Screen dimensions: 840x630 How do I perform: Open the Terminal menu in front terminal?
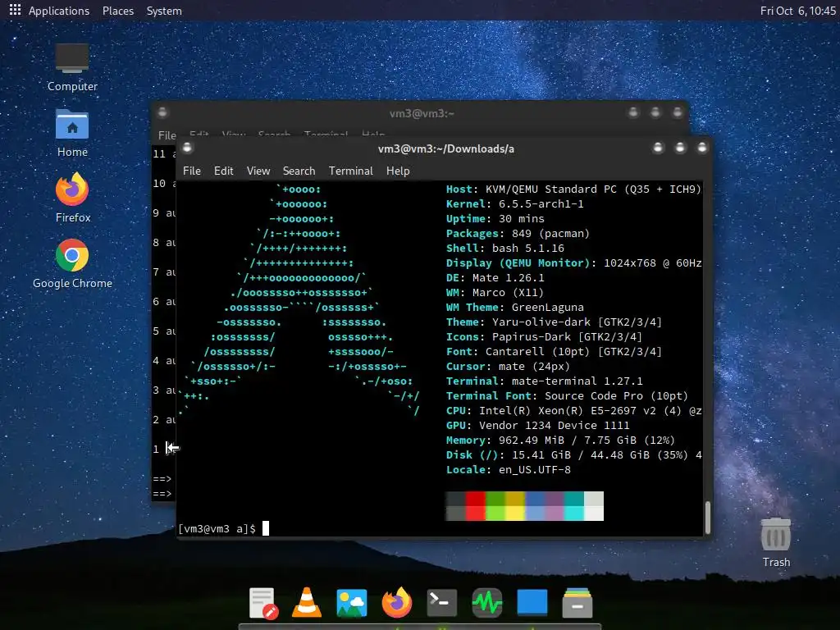pyautogui.click(x=351, y=171)
